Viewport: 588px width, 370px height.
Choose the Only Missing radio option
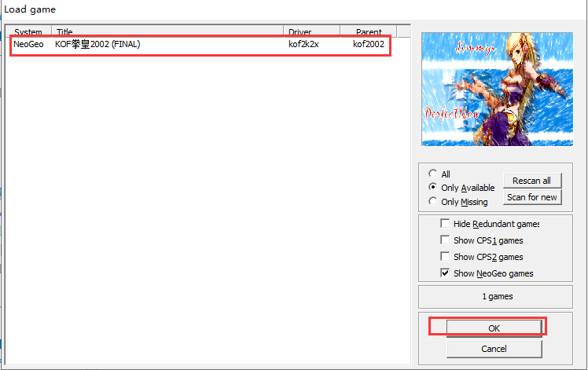click(x=433, y=201)
